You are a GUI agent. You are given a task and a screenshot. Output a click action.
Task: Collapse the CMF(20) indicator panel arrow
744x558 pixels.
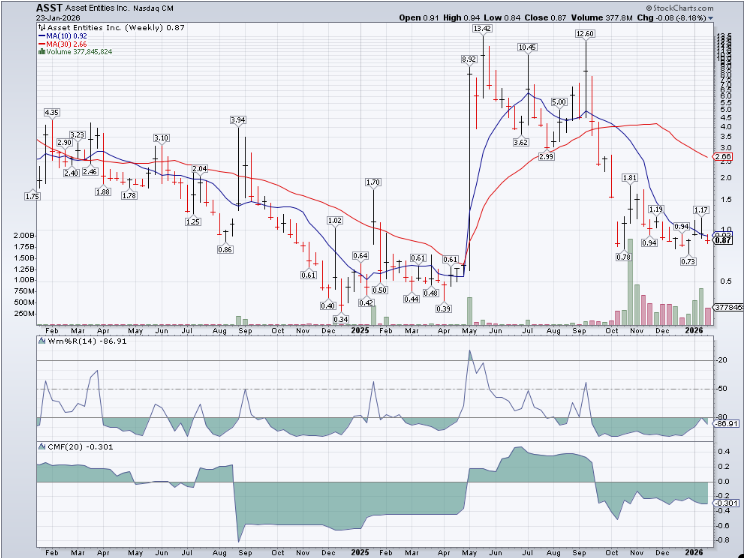(40, 446)
